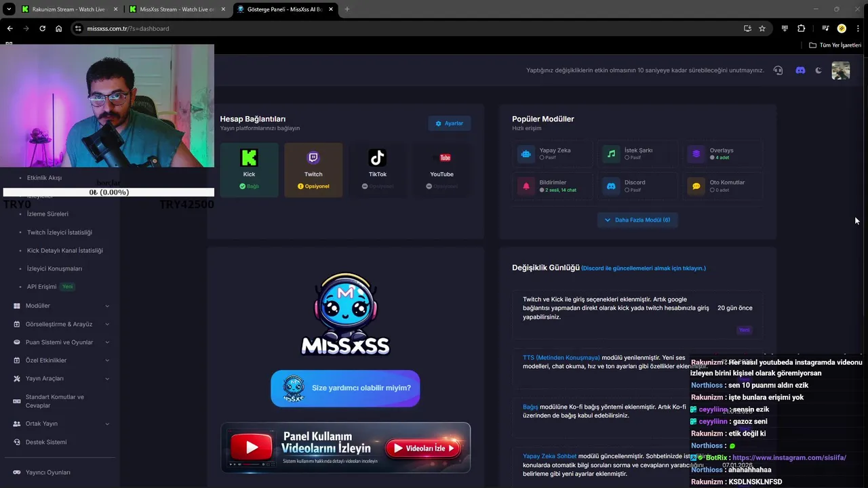Click the browser back arrow
Image resolution: width=868 pixels, height=488 pixels.
point(9,28)
